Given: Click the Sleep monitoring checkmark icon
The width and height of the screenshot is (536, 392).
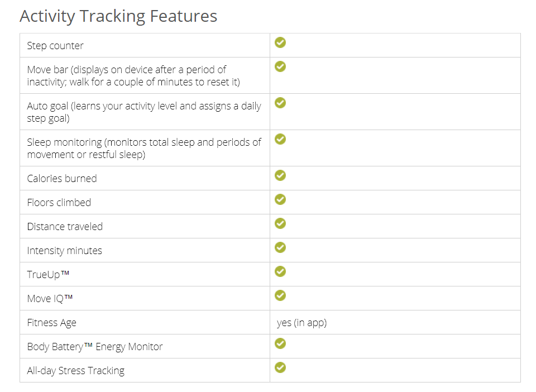Looking at the screenshot, I should click(x=280, y=139).
